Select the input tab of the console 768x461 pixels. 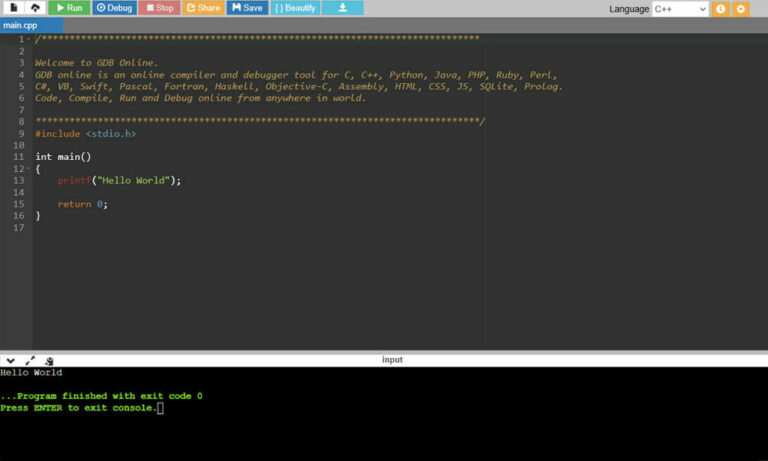(392, 360)
